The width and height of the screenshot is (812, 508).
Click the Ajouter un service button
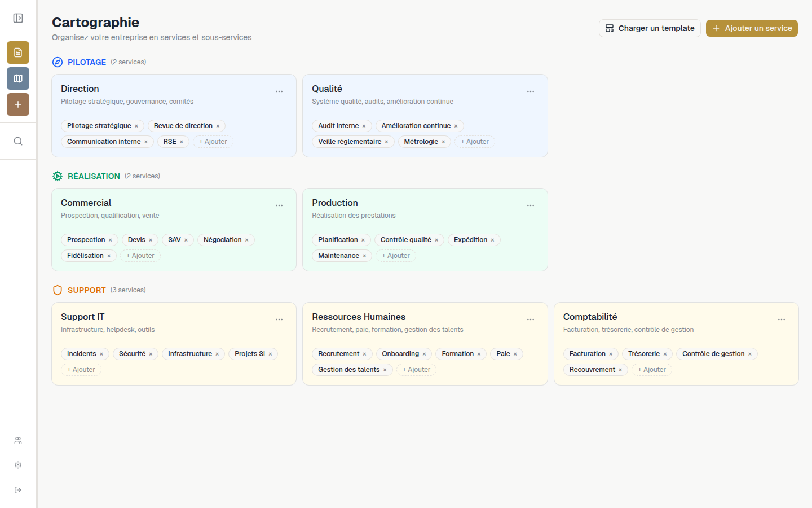pos(752,28)
